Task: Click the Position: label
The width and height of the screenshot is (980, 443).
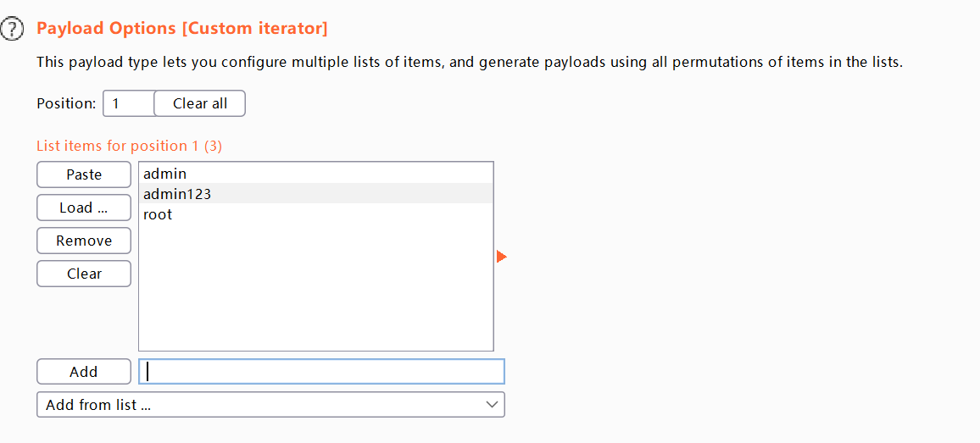Action: pyautogui.click(x=66, y=103)
